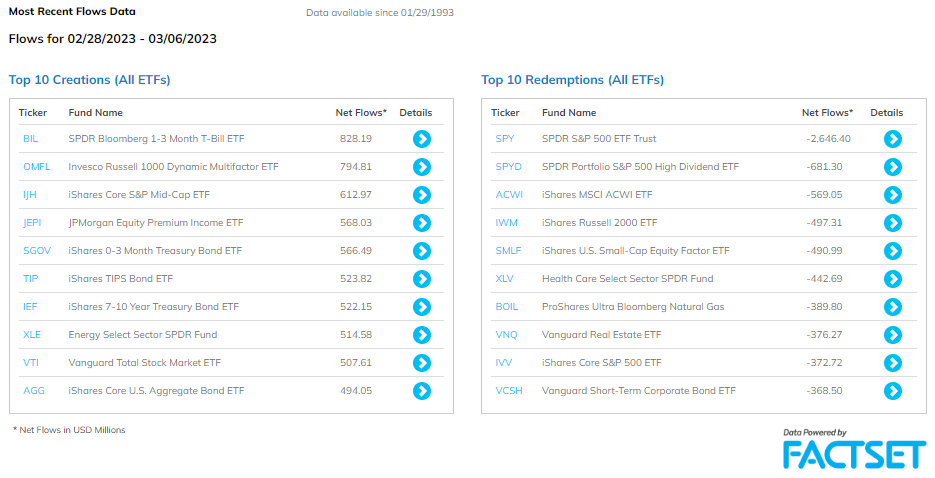935x478 pixels.
Task: Open details arrow for OMFL row
Action: [x=422, y=167]
